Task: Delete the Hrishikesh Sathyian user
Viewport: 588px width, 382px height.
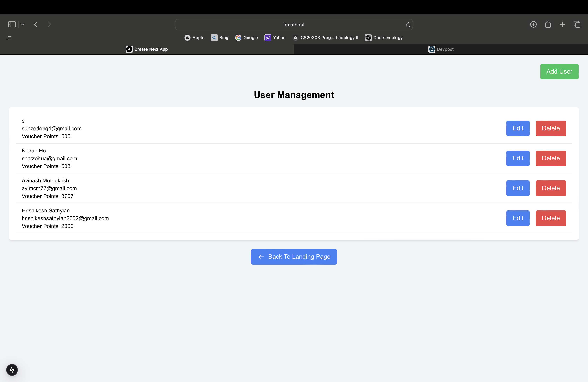Action: [551, 218]
